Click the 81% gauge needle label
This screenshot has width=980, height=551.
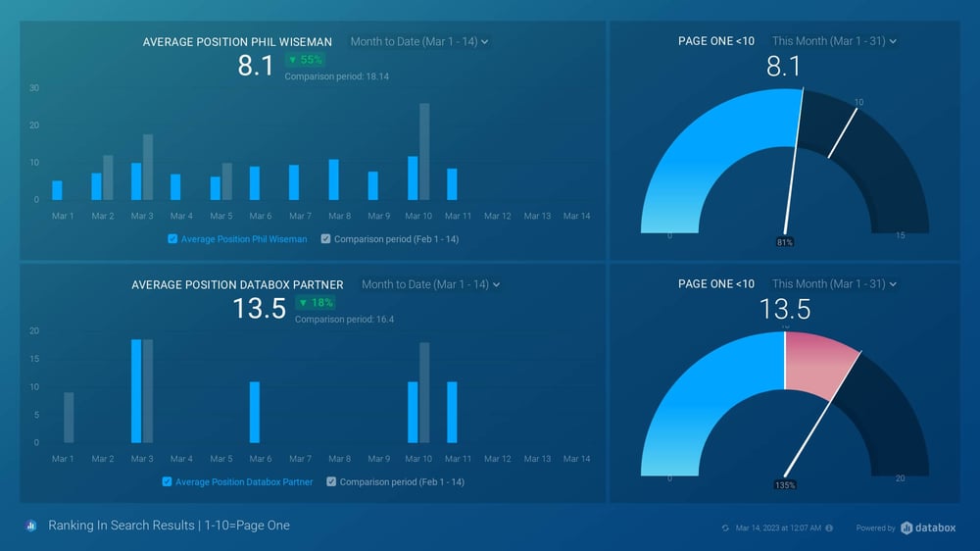[784, 242]
